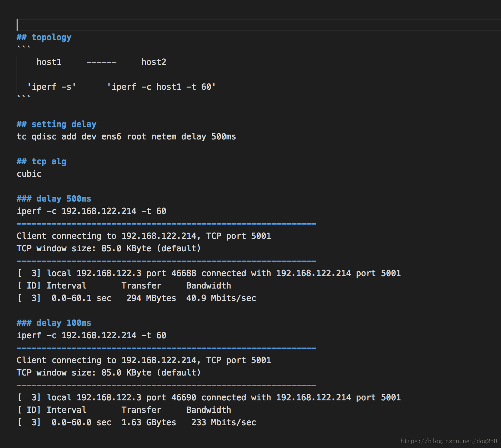Click the line with local port 46688
Screen dimensions: 501x448
coord(209,273)
